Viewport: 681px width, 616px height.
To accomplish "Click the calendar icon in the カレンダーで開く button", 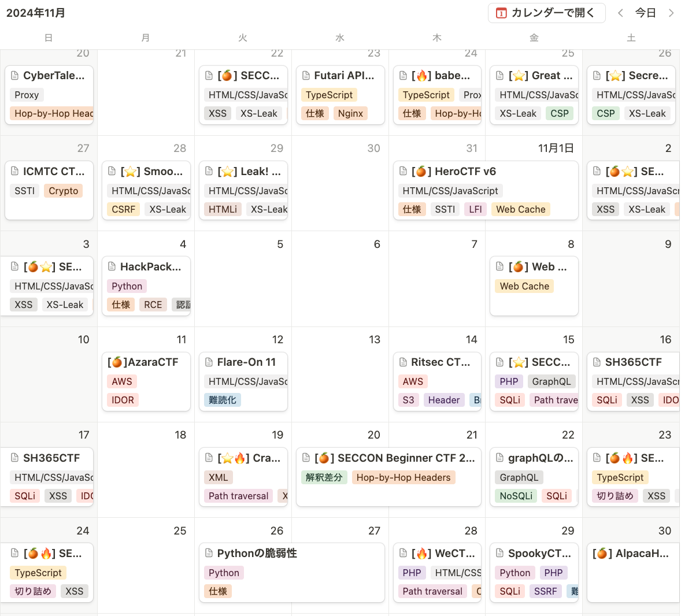I will [501, 13].
